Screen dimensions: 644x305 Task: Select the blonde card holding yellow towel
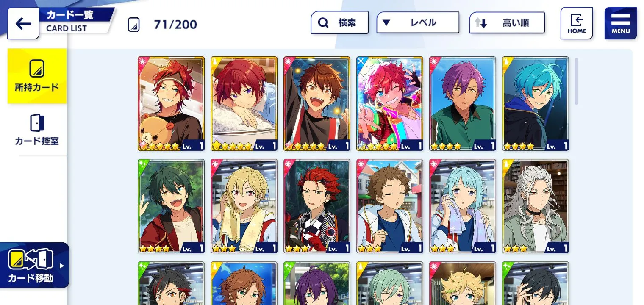[x=244, y=206]
